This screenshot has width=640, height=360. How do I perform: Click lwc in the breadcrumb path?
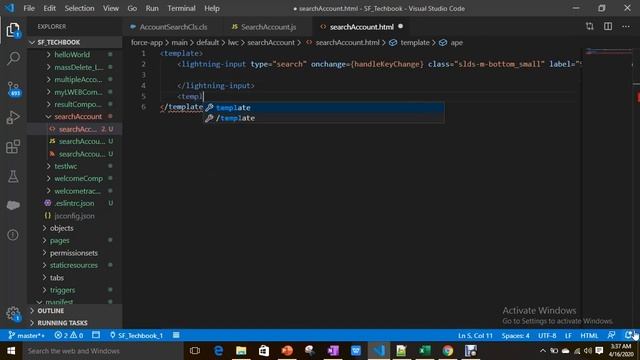pyautogui.click(x=233, y=42)
